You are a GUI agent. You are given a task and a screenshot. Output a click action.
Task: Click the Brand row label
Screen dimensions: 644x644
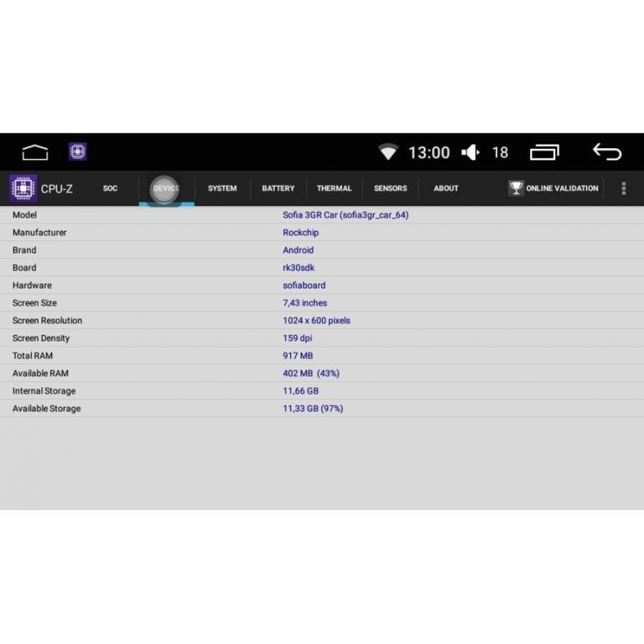(24, 250)
